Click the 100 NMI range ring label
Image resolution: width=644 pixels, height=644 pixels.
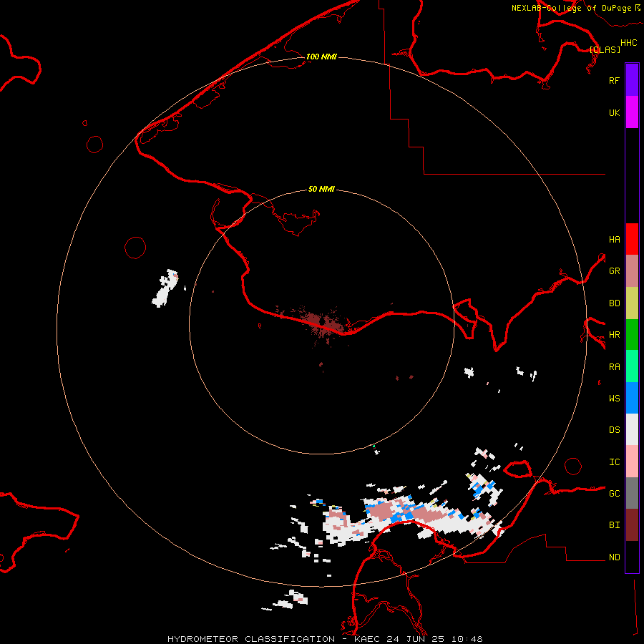click(321, 57)
